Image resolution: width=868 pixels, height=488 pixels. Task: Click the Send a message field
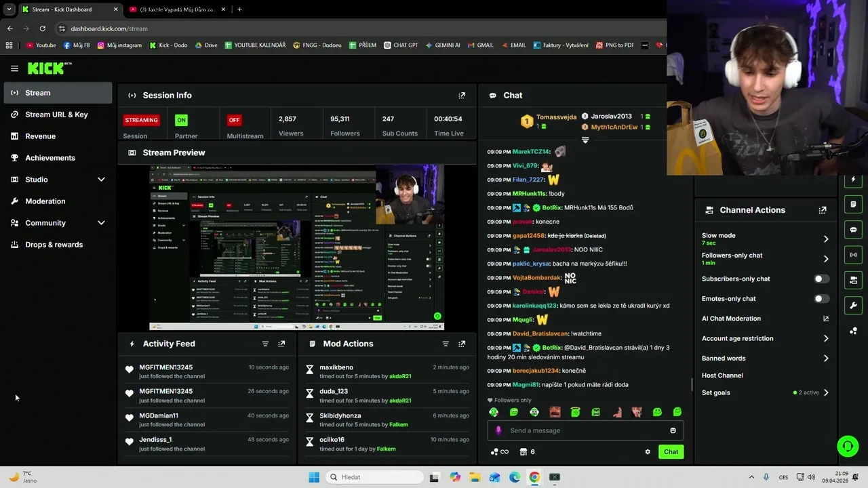pos(585,430)
